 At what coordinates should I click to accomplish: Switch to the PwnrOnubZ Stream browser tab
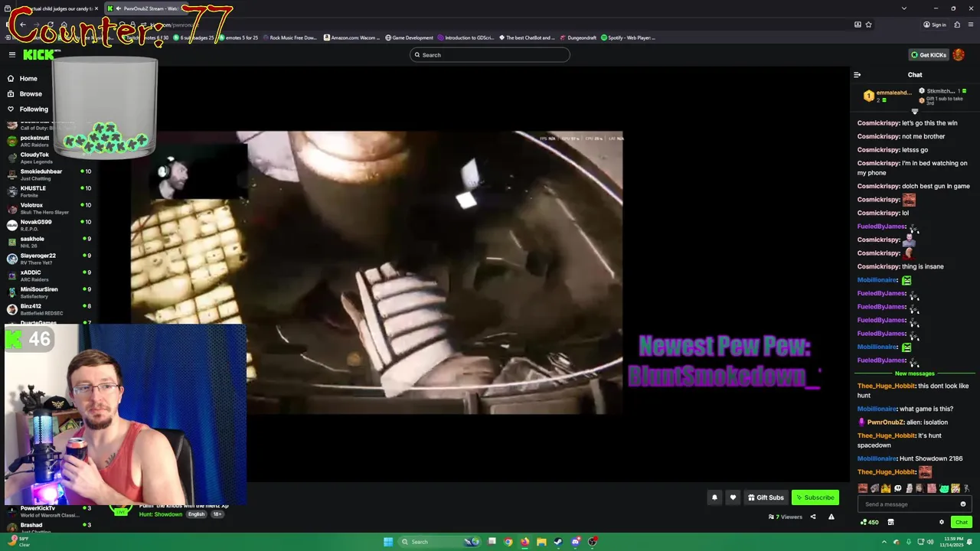click(x=145, y=8)
